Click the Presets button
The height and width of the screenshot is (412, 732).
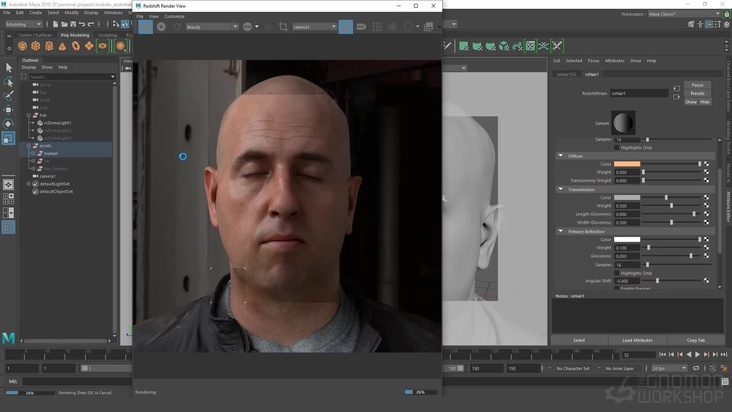point(697,93)
